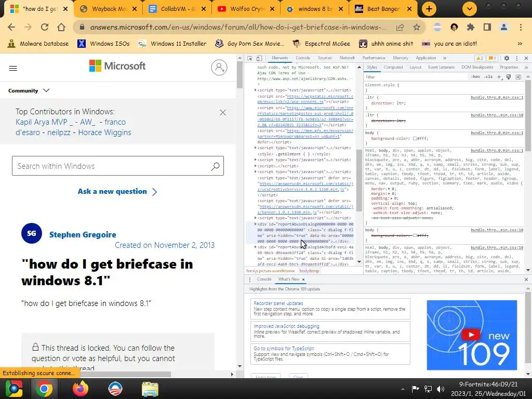Click the search magnifier icon

pyautogui.click(x=216, y=166)
